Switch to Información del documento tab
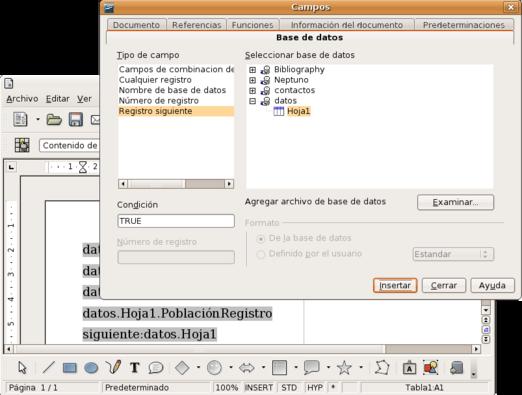The width and height of the screenshot is (522, 395). click(347, 25)
